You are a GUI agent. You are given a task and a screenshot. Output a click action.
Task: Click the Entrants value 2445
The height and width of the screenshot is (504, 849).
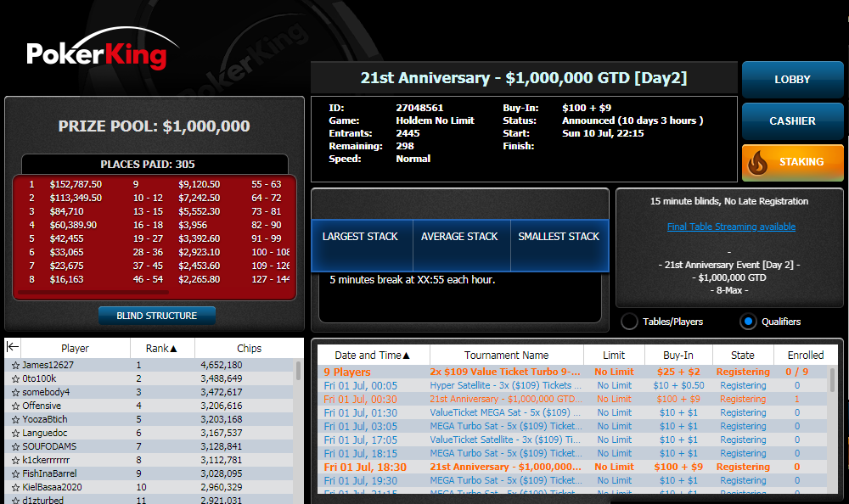pos(408,133)
